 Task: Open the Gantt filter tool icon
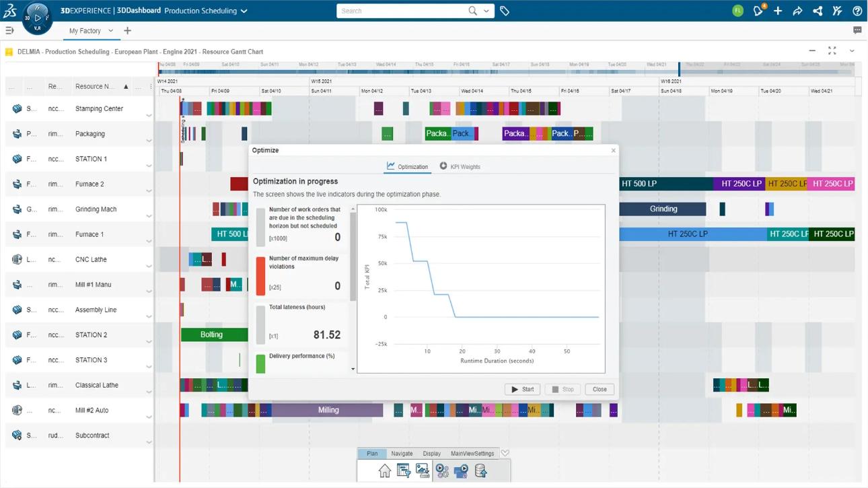pos(404,471)
